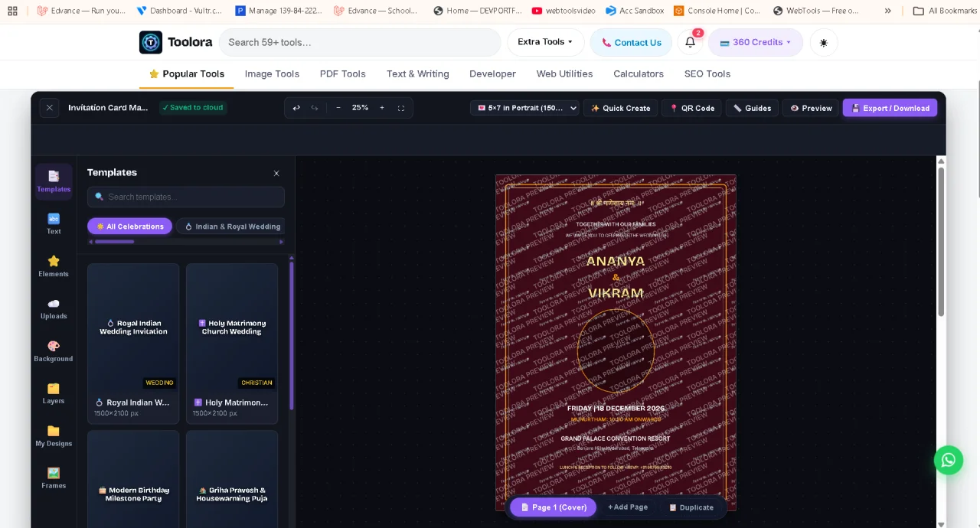Open the notifications bell
The image size is (980, 528).
tap(690, 42)
